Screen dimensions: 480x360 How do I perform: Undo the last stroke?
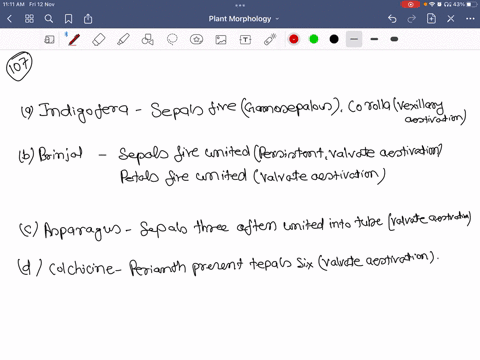point(392,19)
